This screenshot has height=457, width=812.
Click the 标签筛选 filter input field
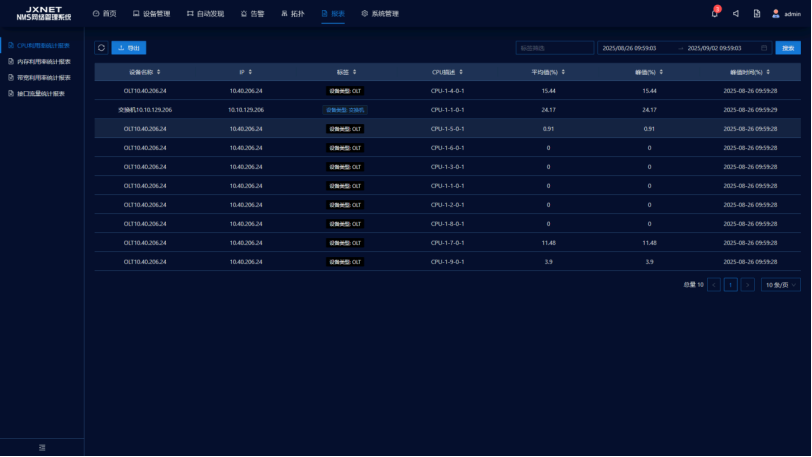click(x=554, y=48)
